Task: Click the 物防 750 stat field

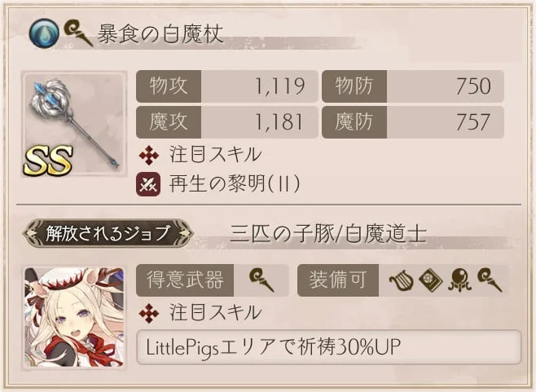Action: tap(413, 86)
